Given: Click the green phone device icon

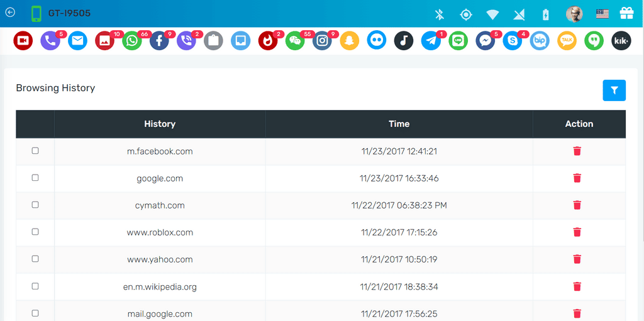Looking at the screenshot, I should coord(36,14).
